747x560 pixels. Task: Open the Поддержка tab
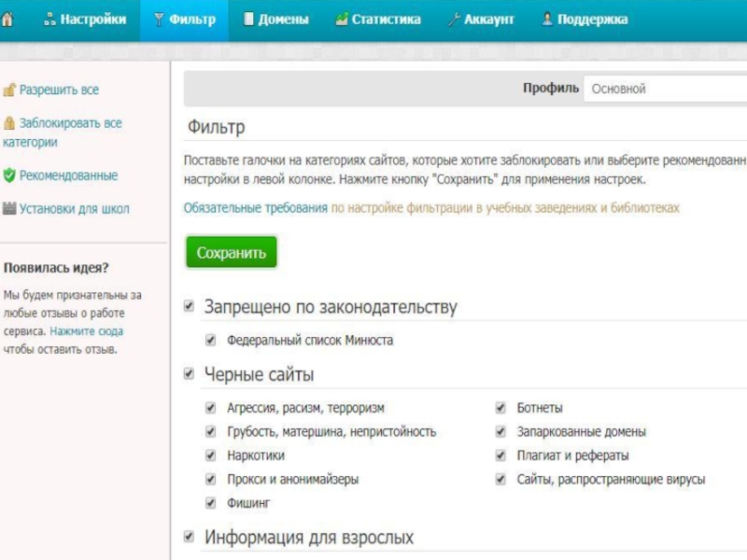click(x=585, y=19)
